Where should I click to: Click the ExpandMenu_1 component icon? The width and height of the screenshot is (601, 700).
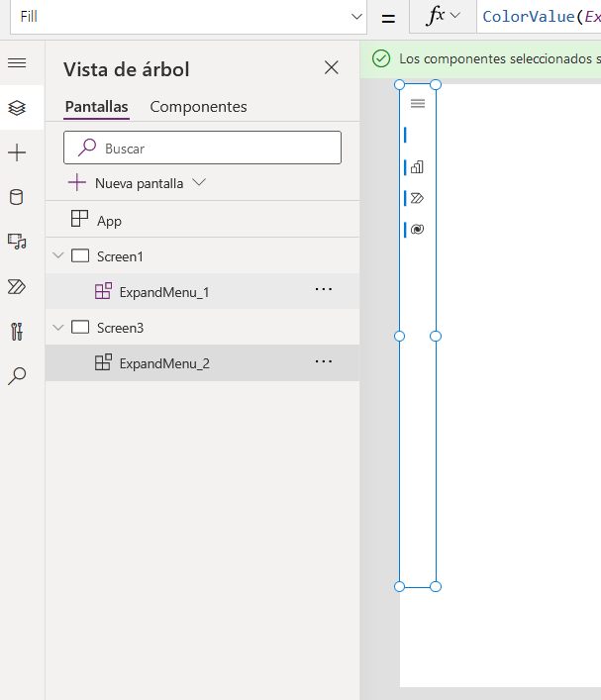pos(103,291)
